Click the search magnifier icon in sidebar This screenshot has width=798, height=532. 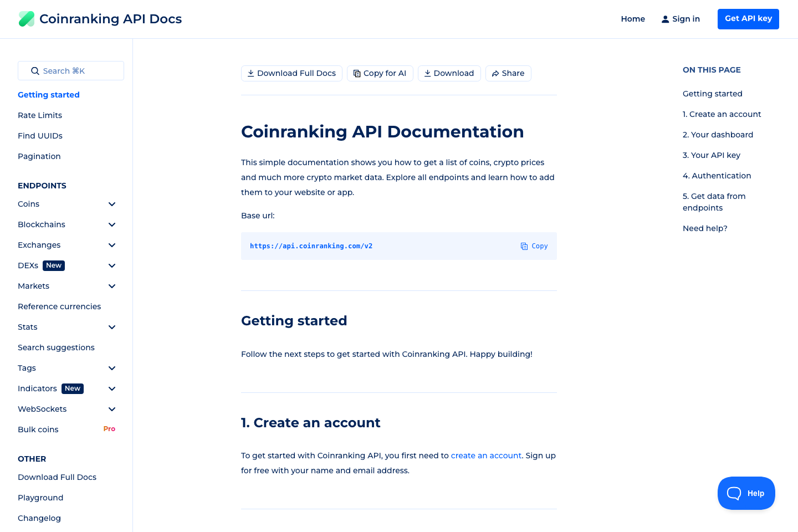pyautogui.click(x=35, y=71)
